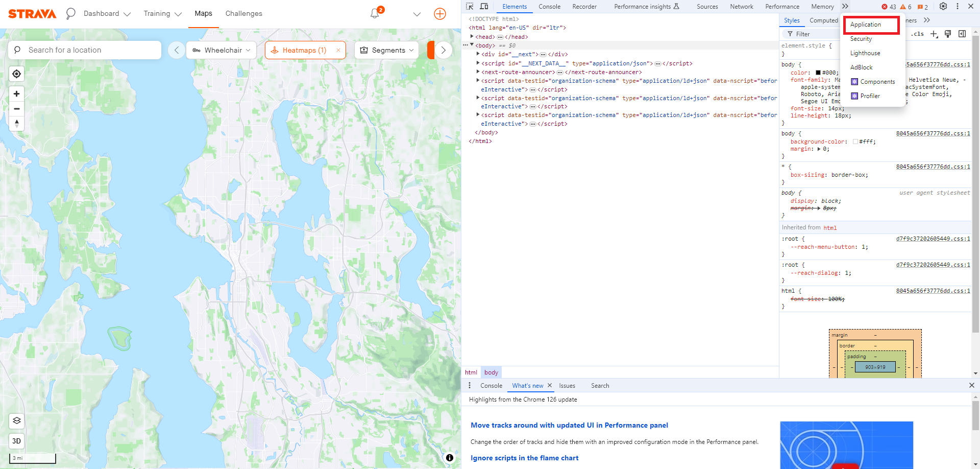Click the #000 color swatch
The image size is (980, 469).
[x=818, y=73]
